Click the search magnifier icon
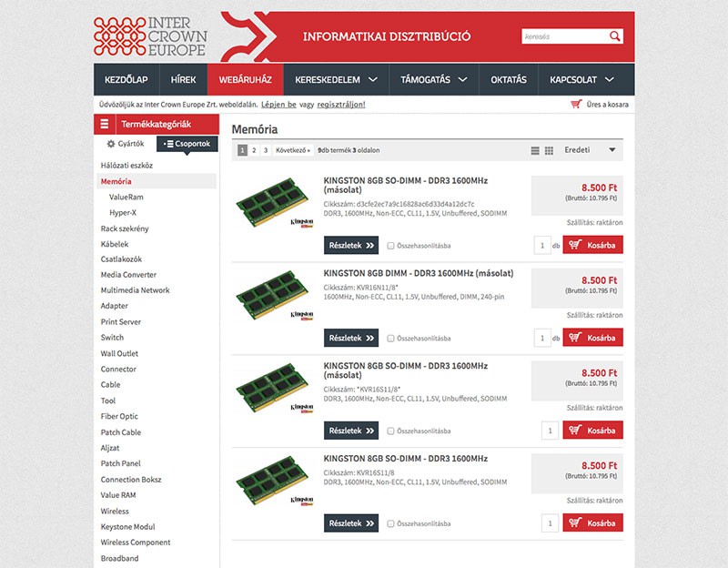 [x=615, y=36]
